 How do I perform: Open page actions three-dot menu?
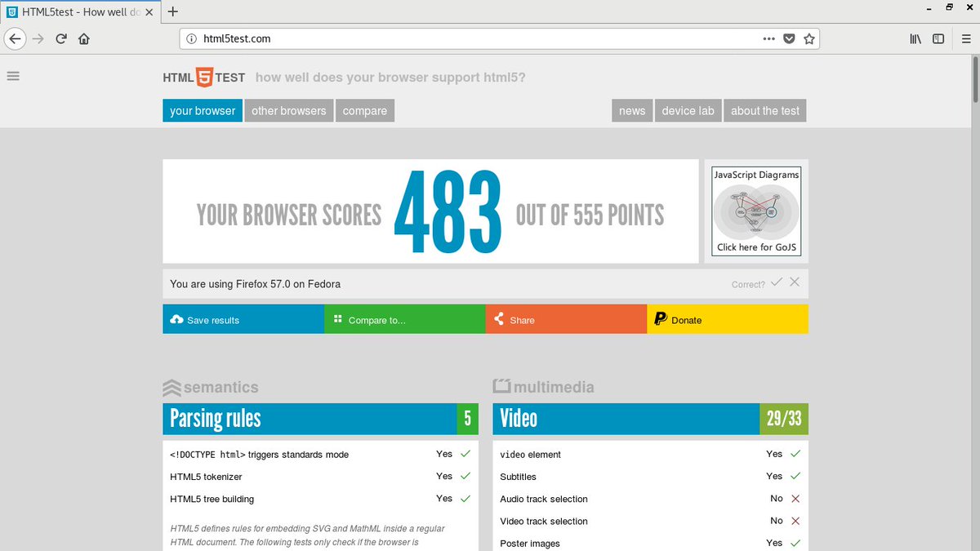pyautogui.click(x=769, y=38)
